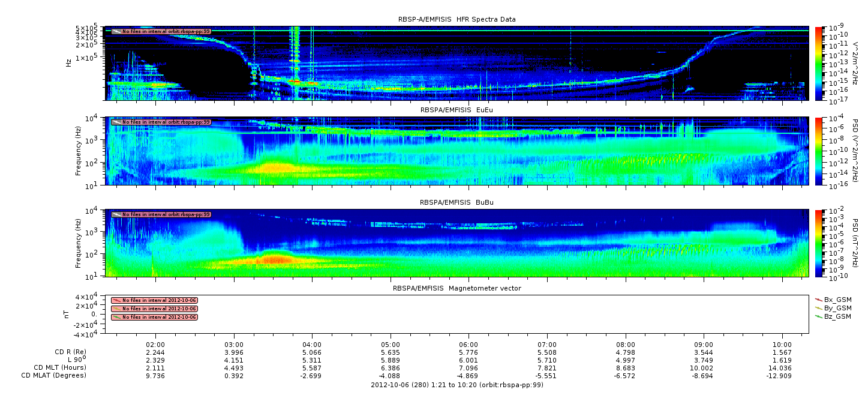This screenshot has height=395, width=868.
Task: Click green line icon in Magnetometer warning
Action: [x=116, y=317]
